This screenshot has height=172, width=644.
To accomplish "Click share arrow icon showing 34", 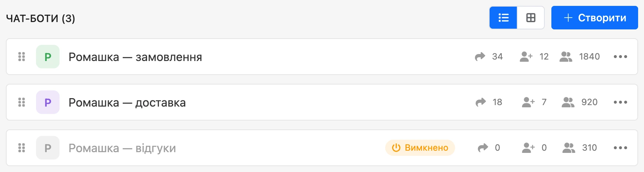I will click(480, 57).
